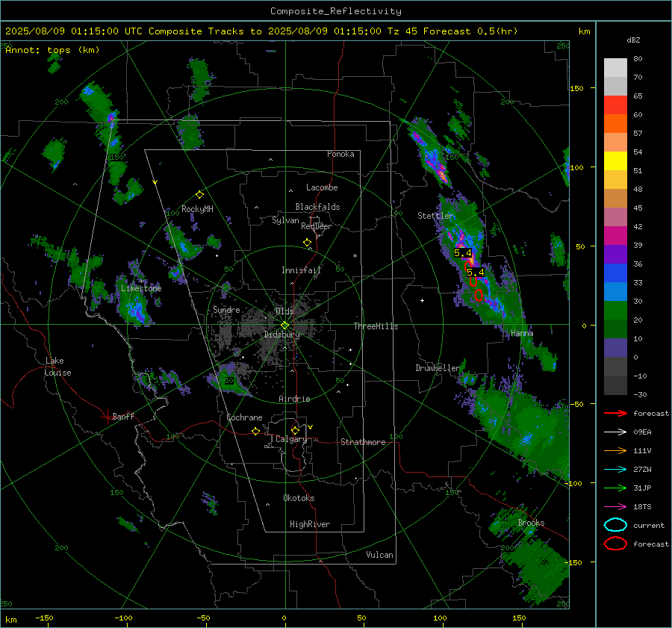This screenshot has height=628, width=672.
Task: Click the red forecast ellipse legend icon
Action: (x=615, y=544)
